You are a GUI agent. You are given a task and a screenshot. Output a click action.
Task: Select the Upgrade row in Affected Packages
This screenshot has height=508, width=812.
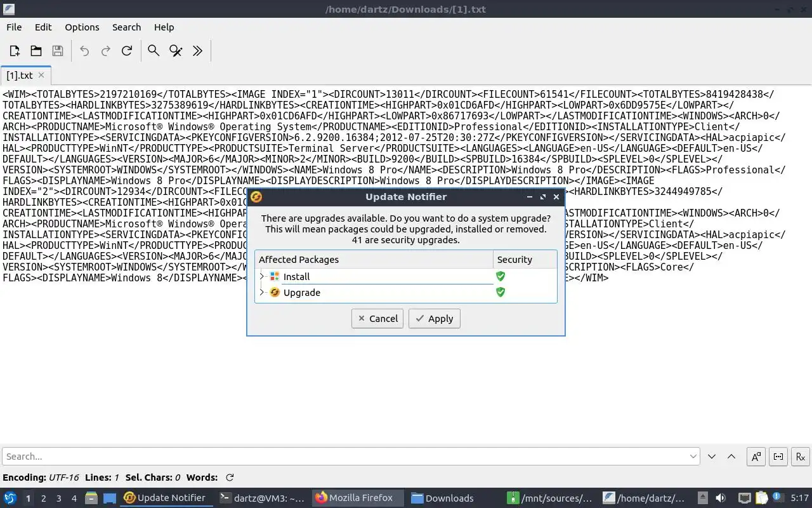point(406,292)
